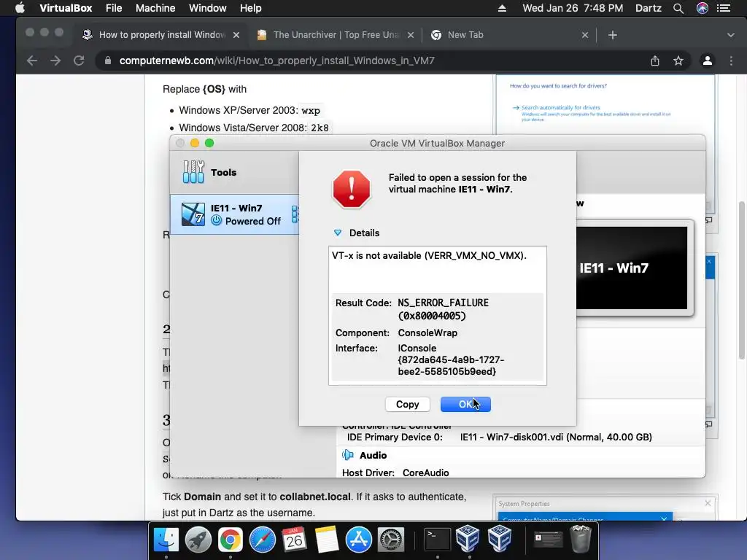Open the first VirtualBox Dock icon
The height and width of the screenshot is (560, 747).
click(468, 539)
